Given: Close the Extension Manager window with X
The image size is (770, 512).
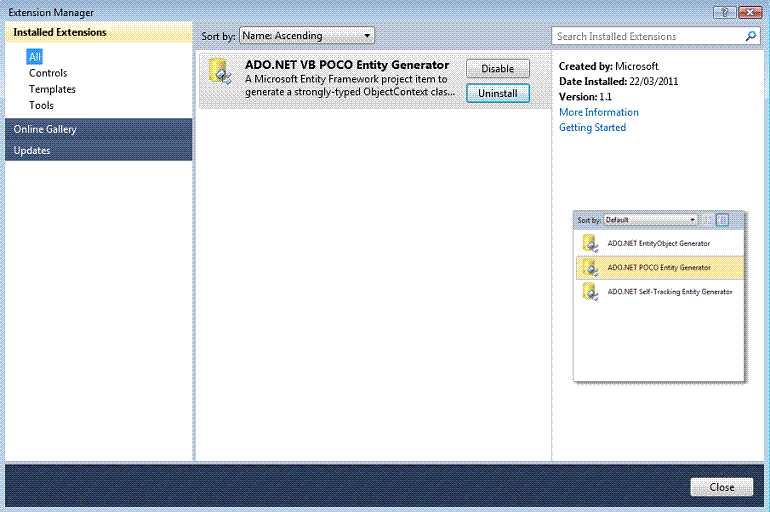Looking at the screenshot, I should (750, 12).
